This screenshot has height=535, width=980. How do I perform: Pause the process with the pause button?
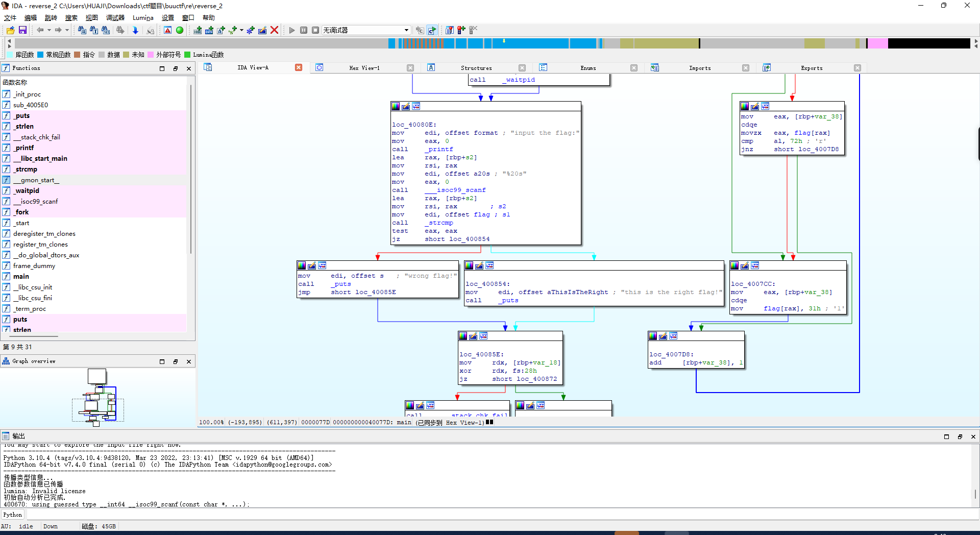click(304, 30)
